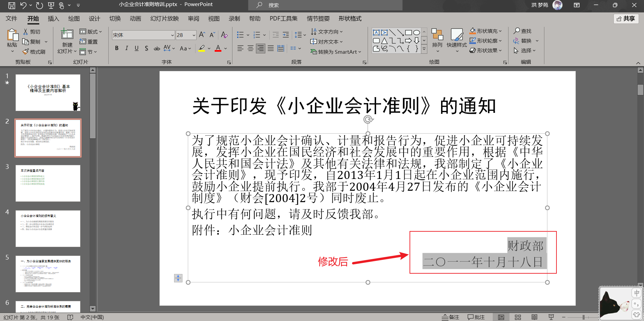Click the Paste icon

coord(12,35)
